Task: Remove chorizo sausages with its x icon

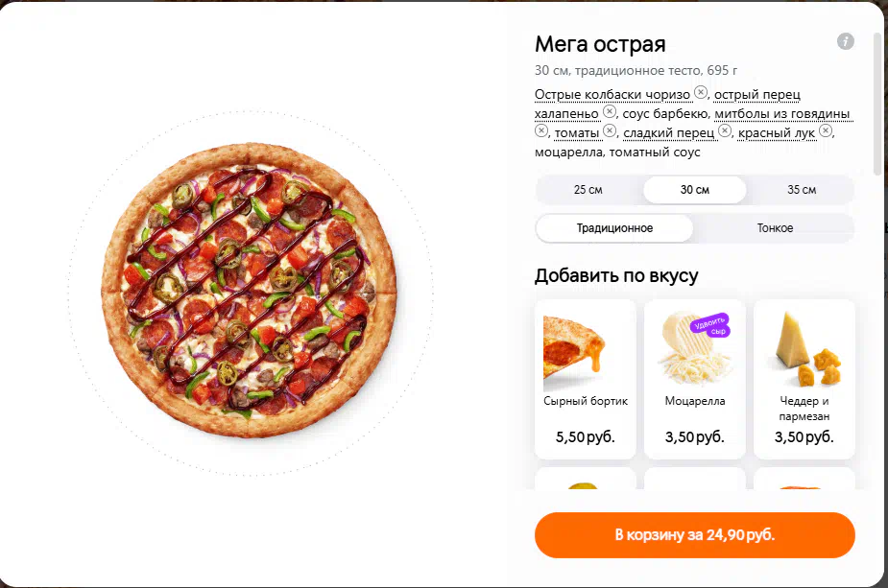Action: pyautogui.click(x=701, y=92)
